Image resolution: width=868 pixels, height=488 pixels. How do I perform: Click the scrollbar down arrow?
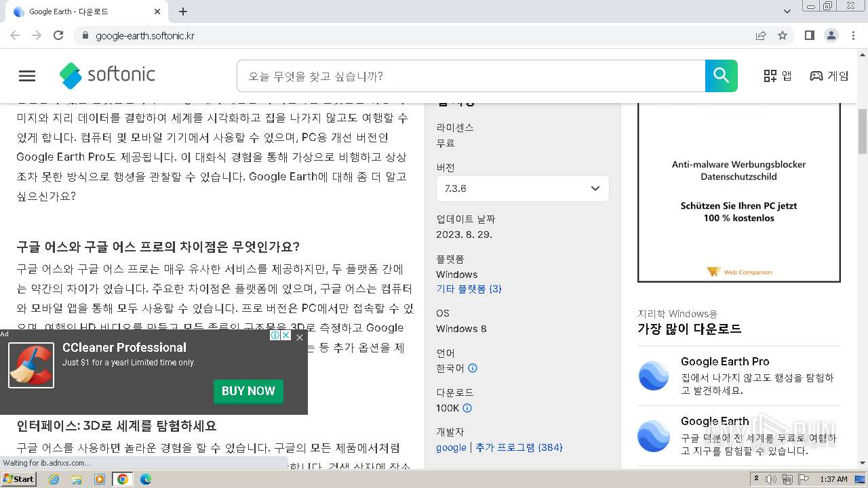pos(863,463)
